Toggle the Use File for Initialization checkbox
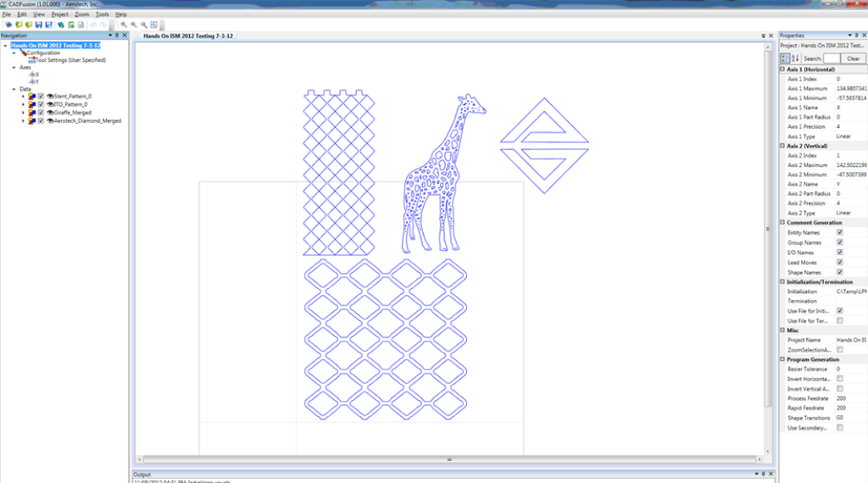 point(840,311)
